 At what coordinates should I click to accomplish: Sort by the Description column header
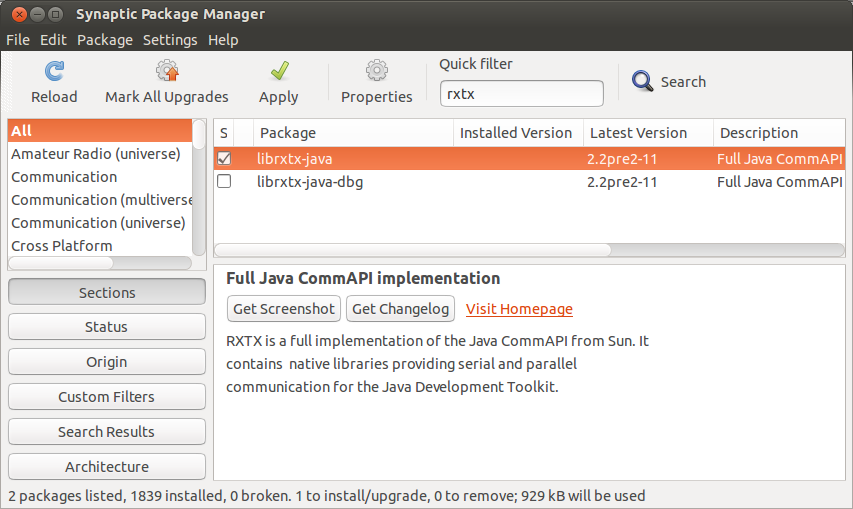(779, 133)
